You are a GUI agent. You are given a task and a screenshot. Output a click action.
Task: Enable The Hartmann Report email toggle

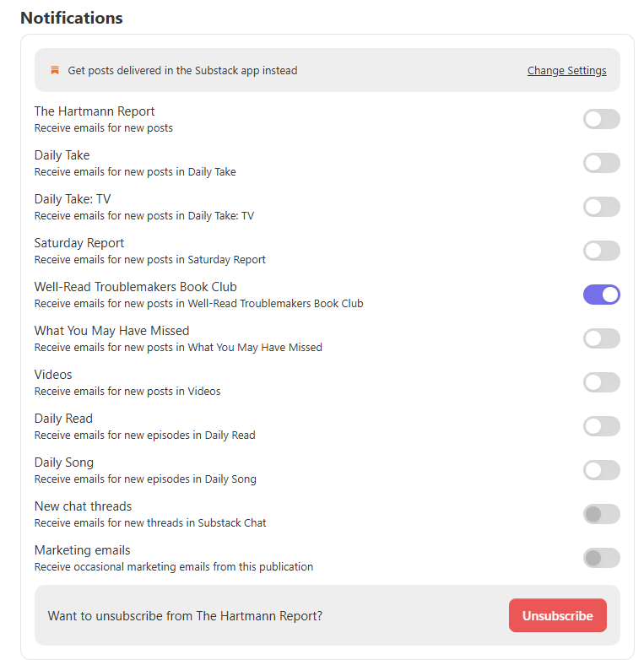tap(602, 119)
